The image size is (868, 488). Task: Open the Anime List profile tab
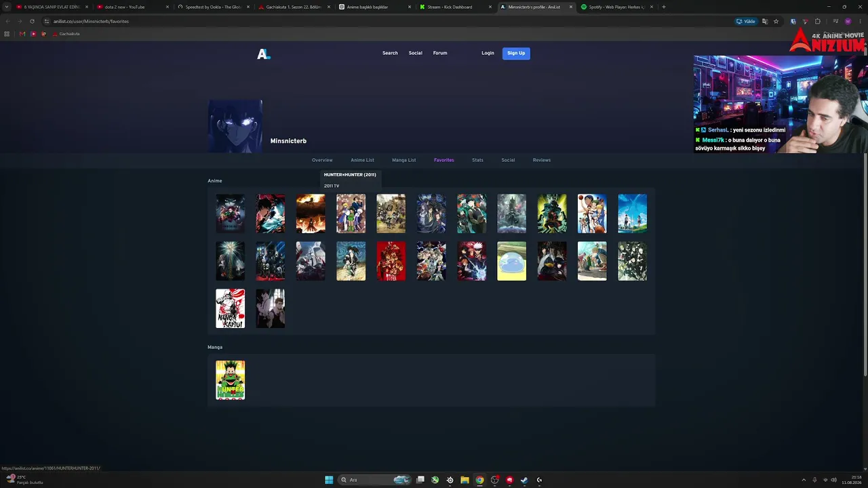point(362,160)
